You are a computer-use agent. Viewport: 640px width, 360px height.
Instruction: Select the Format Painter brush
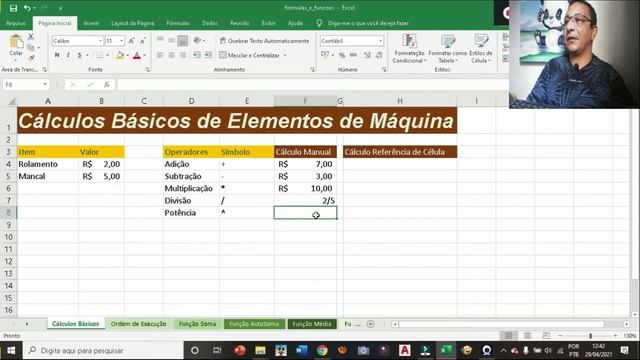31,58
